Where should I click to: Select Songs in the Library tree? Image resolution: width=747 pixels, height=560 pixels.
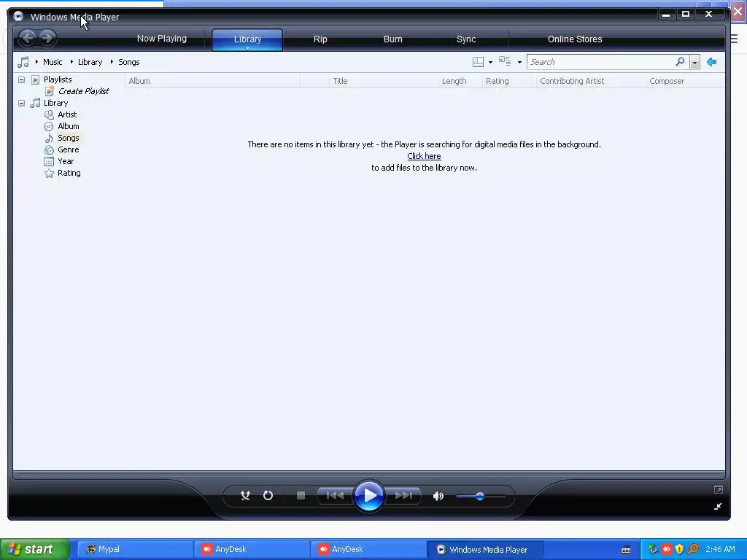click(x=68, y=138)
